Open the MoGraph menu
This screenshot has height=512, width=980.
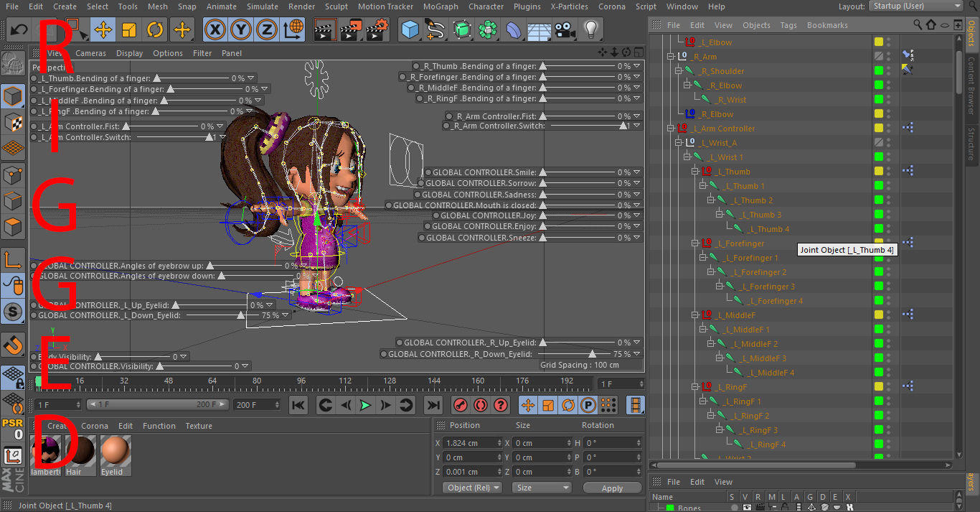(440, 6)
